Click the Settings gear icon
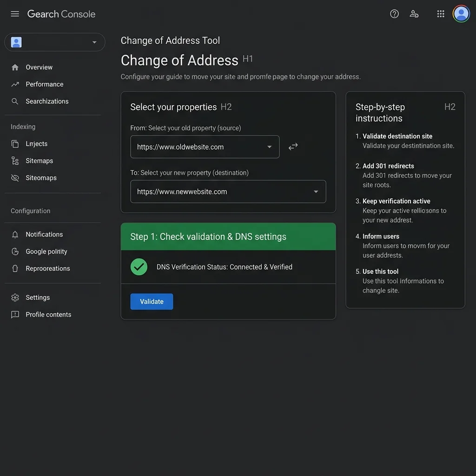The width and height of the screenshot is (476, 476). pyautogui.click(x=15, y=297)
